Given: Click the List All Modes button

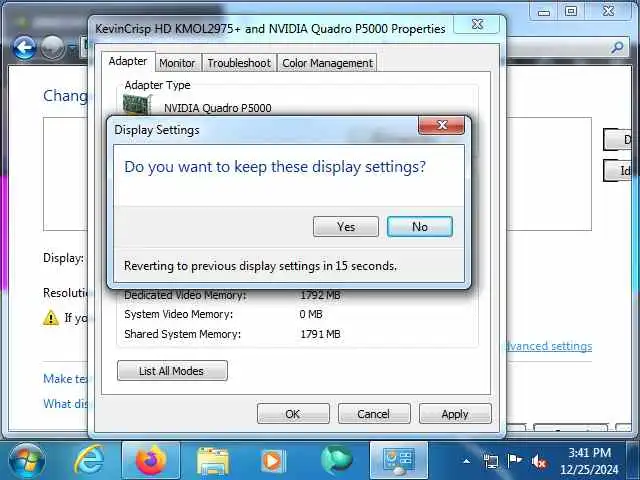Looking at the screenshot, I should click(172, 371).
